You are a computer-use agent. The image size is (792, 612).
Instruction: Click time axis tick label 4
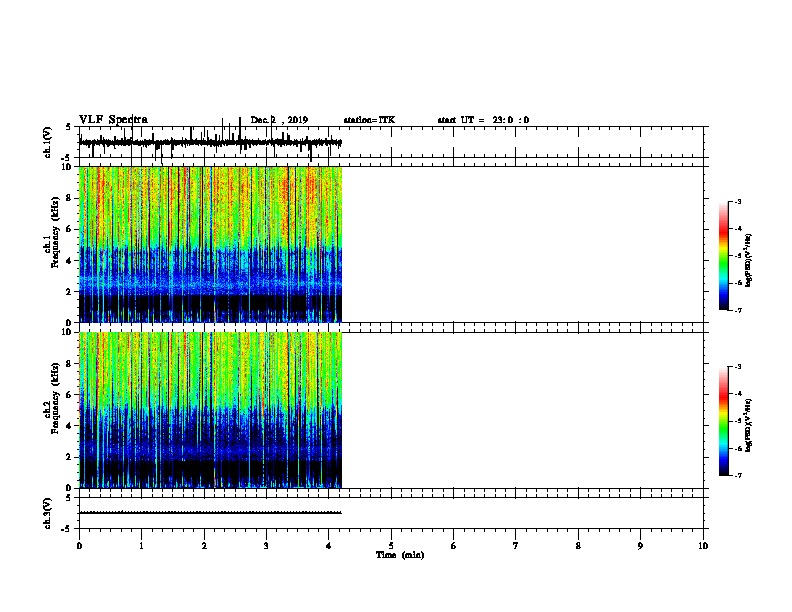329,546
